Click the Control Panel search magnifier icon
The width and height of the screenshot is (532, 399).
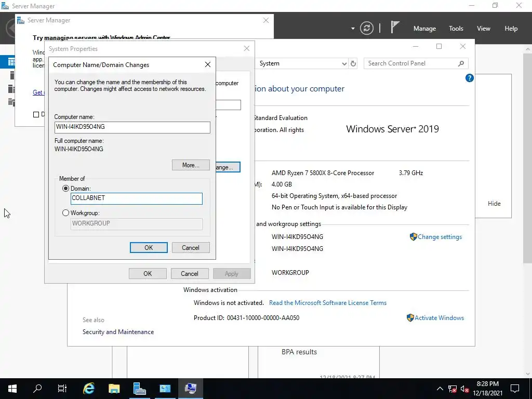pyautogui.click(x=461, y=63)
